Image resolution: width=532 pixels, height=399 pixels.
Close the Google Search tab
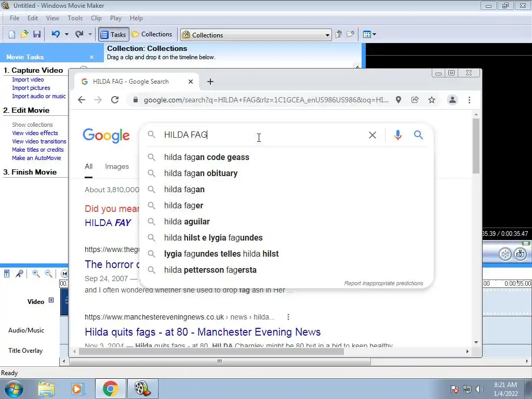coord(191,82)
